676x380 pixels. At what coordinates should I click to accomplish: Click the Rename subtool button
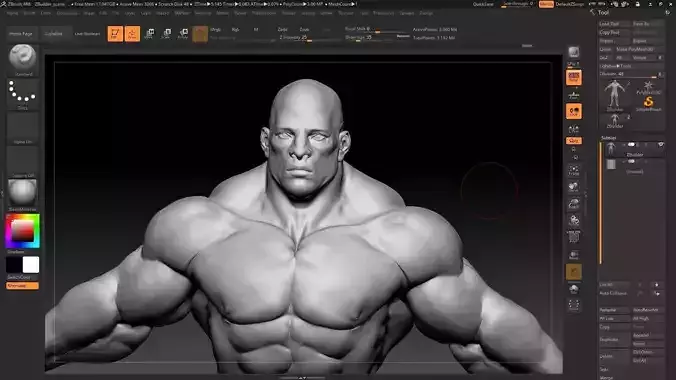(615, 310)
